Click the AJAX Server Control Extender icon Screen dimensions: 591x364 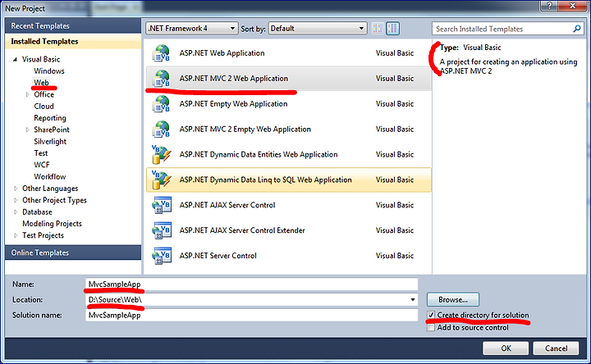tap(162, 230)
